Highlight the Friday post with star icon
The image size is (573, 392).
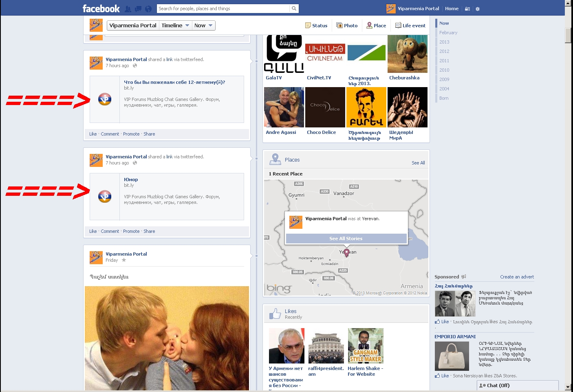(x=124, y=260)
